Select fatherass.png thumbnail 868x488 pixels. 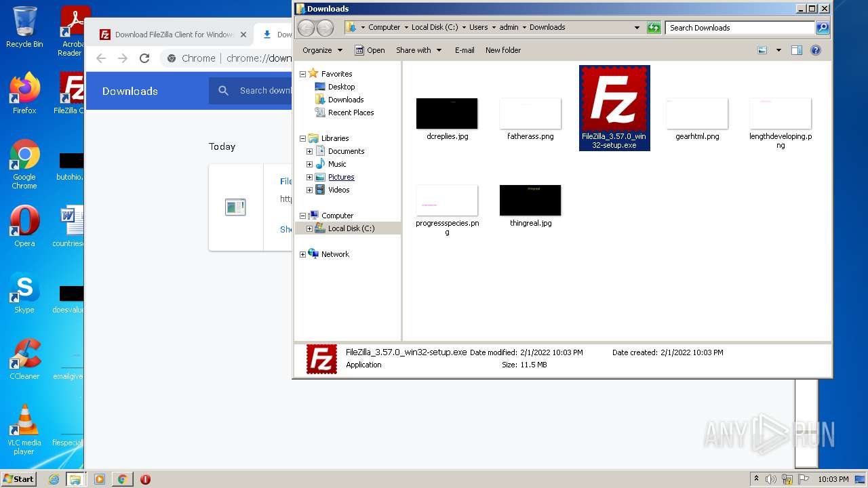[530, 113]
